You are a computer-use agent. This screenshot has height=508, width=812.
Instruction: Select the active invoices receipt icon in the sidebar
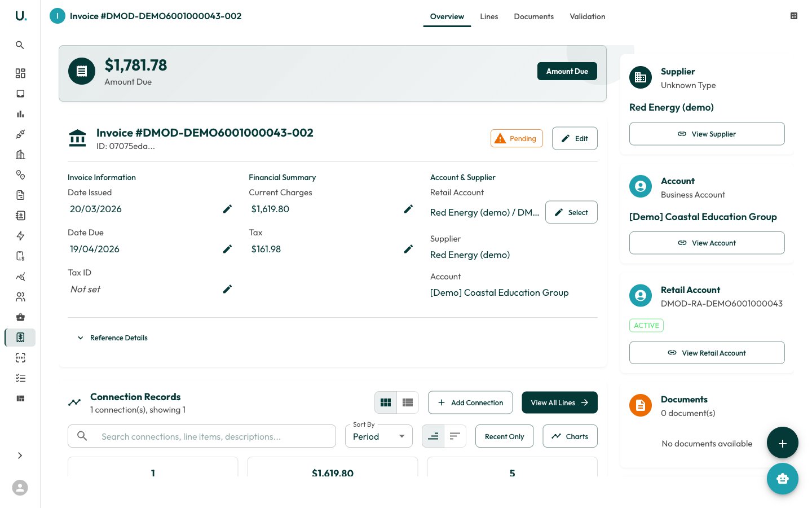click(x=20, y=338)
